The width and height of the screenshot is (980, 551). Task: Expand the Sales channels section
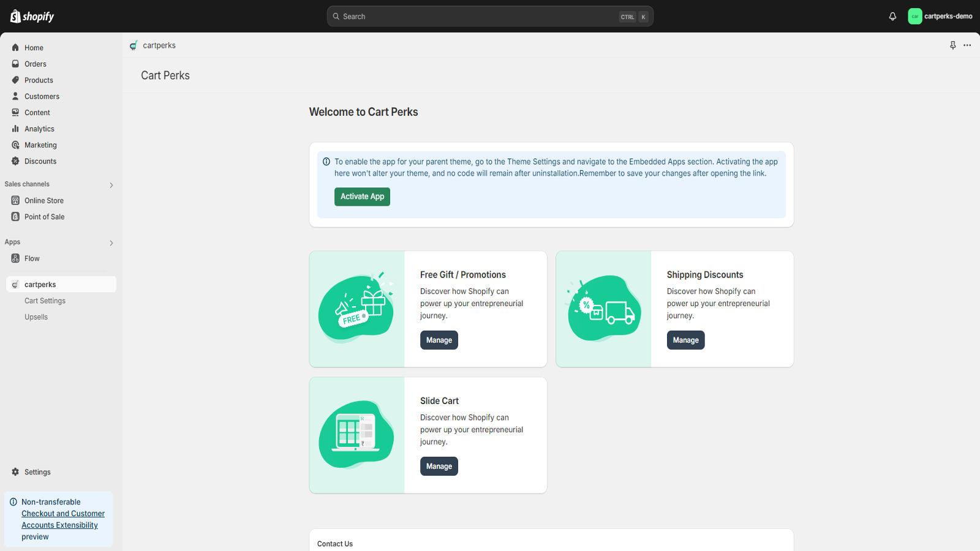tap(111, 185)
